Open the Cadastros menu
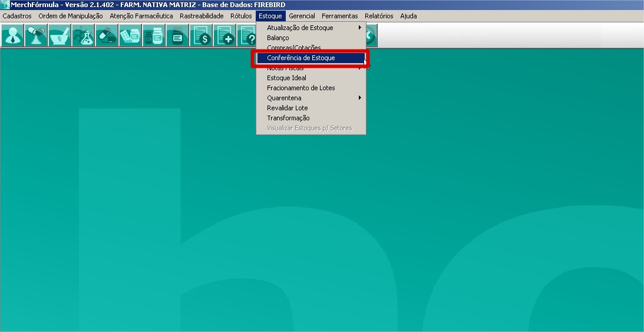The width and height of the screenshot is (644, 332). point(17,16)
